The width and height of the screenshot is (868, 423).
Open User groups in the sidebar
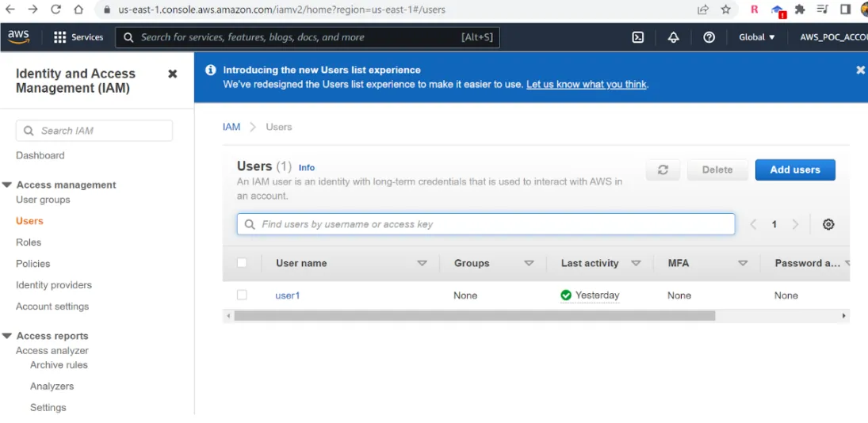pos(43,200)
